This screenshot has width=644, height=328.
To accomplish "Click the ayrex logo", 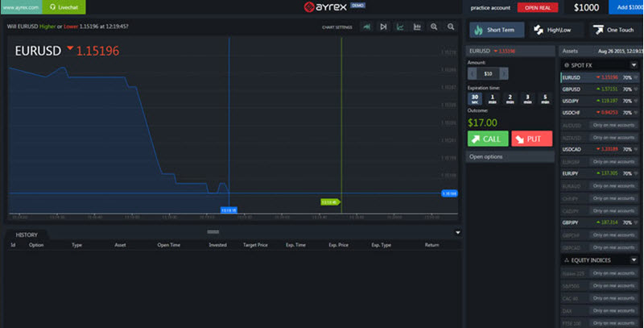I will tap(326, 6).
